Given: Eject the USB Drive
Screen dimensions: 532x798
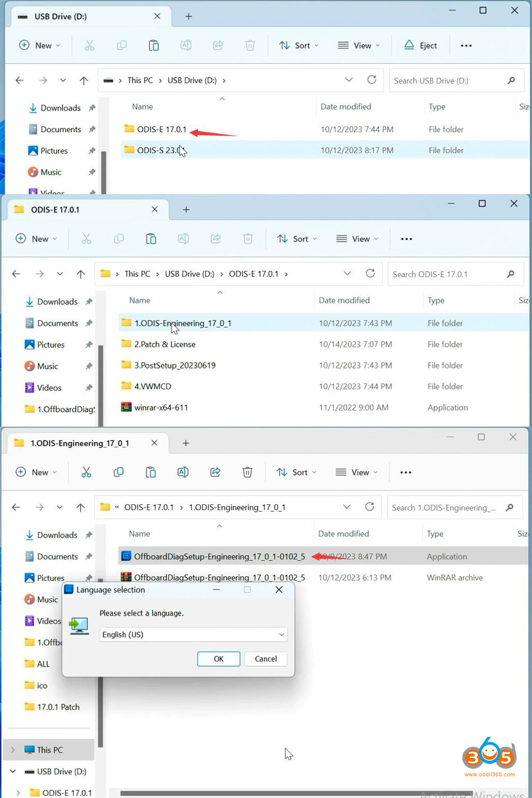Looking at the screenshot, I should [420, 45].
